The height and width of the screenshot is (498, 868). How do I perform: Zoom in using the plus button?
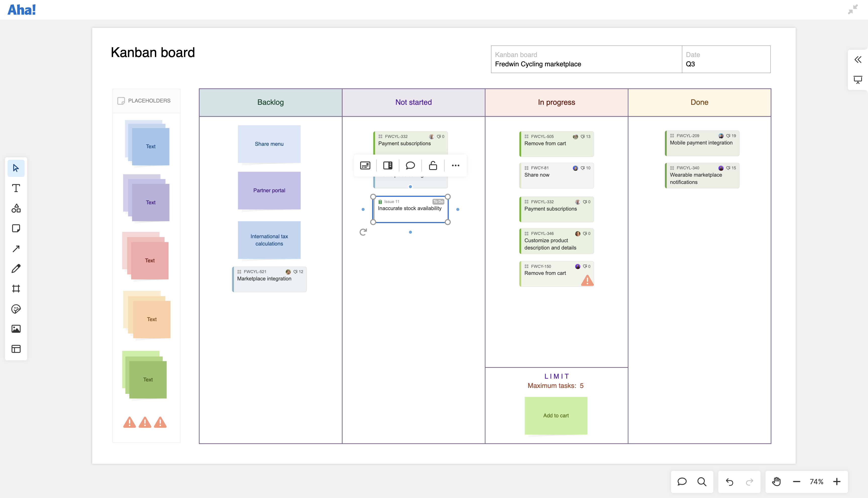click(x=837, y=481)
